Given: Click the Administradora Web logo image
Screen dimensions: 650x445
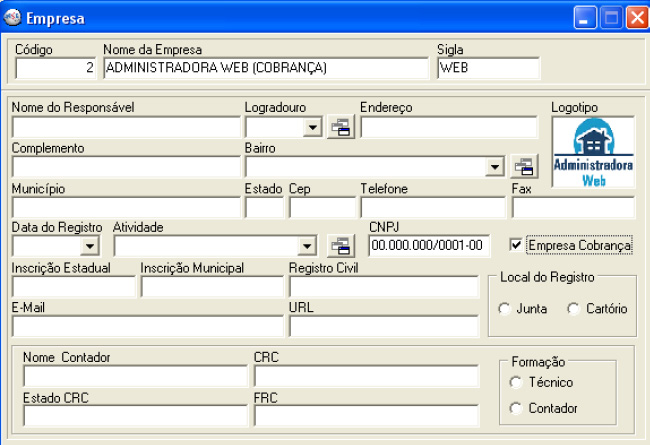Looking at the screenshot, I should 593,153.
